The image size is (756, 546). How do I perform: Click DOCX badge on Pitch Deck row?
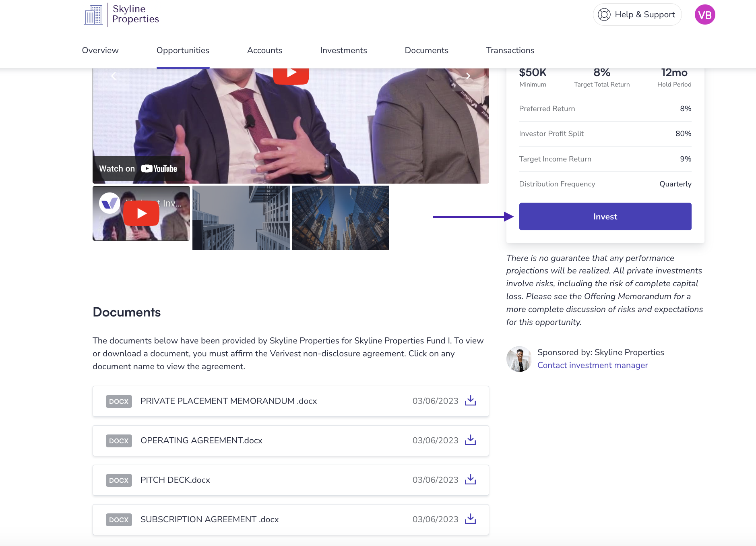pos(119,480)
